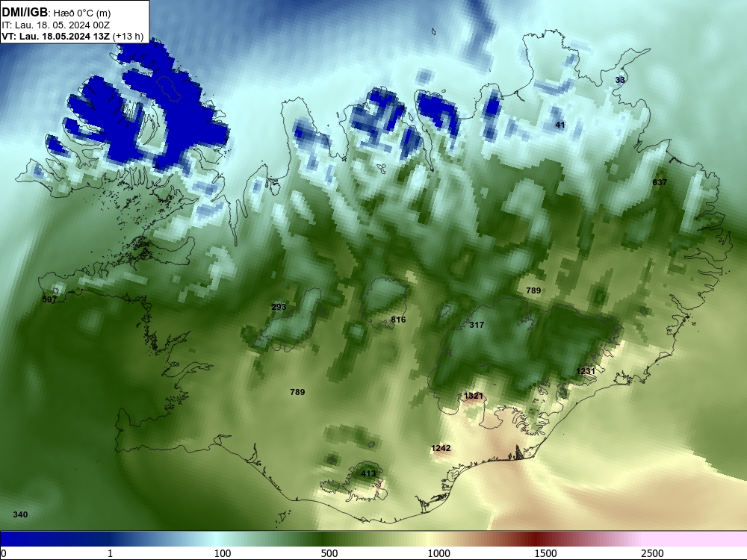Click the legend label 100
Image resolution: width=747 pixels, height=560 pixels.
click(x=223, y=553)
